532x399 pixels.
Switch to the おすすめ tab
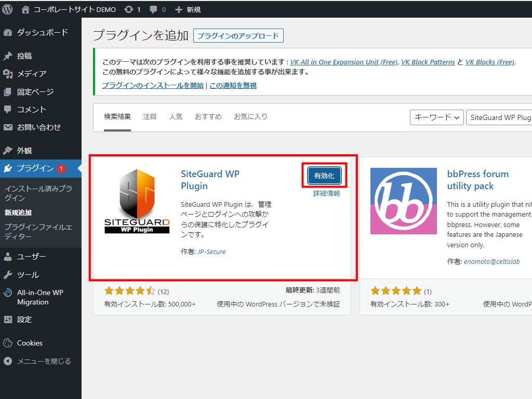point(208,117)
